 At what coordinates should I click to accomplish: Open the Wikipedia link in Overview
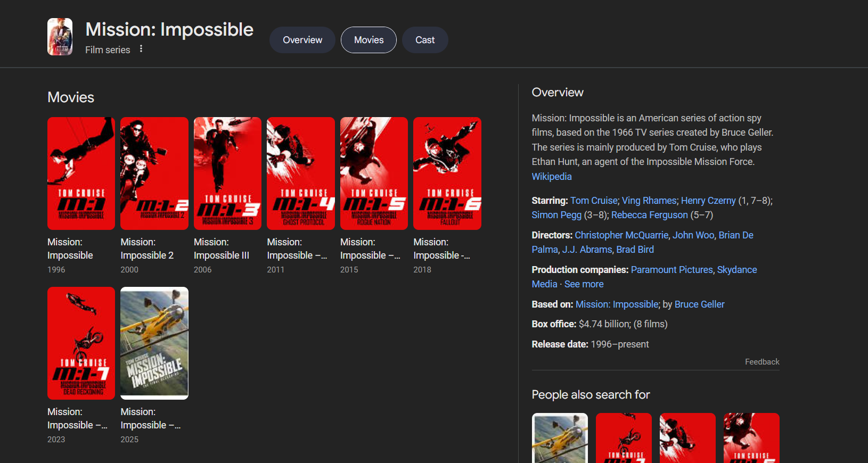[x=552, y=177]
